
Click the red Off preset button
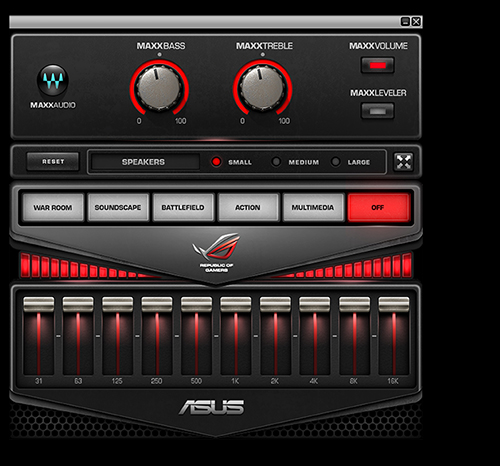pyautogui.click(x=378, y=207)
